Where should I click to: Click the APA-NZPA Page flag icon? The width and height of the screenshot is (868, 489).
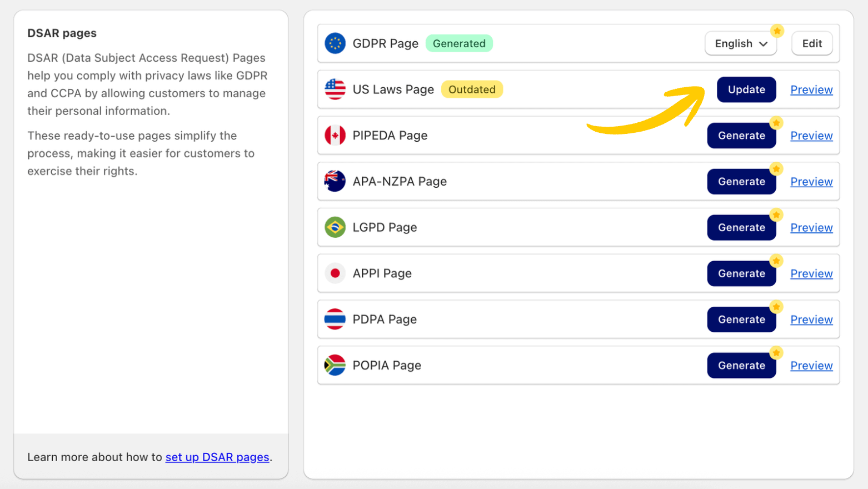[334, 181]
